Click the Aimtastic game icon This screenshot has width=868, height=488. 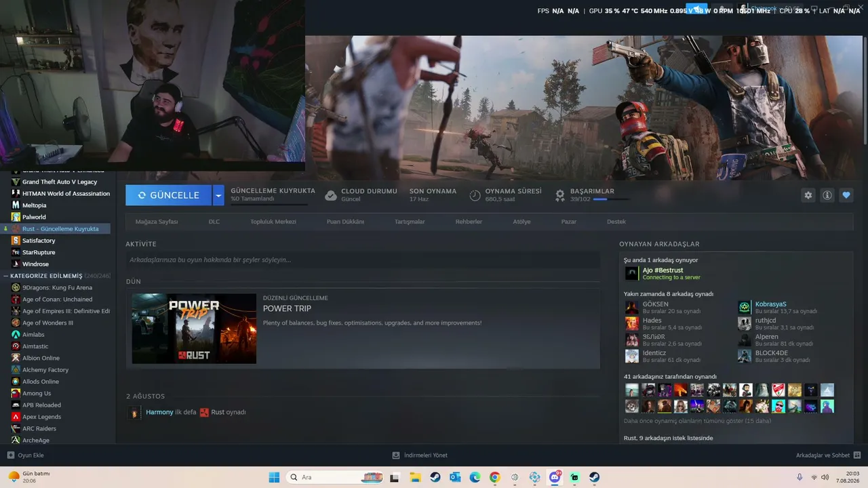point(16,346)
